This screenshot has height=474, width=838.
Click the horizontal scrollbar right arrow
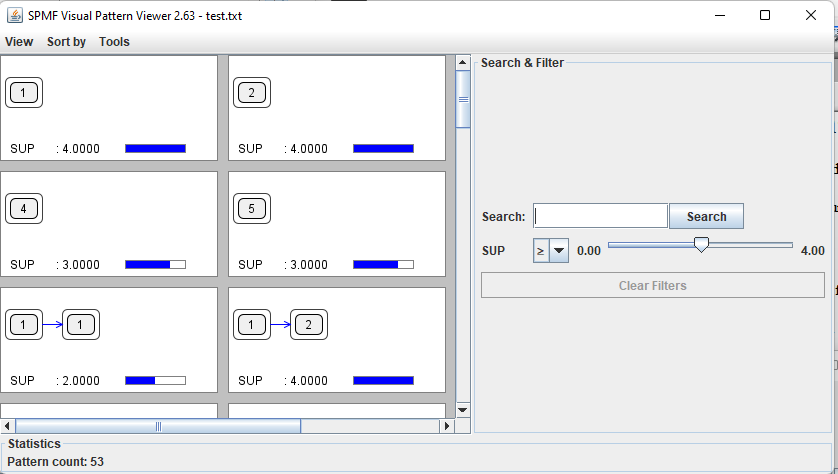point(447,426)
